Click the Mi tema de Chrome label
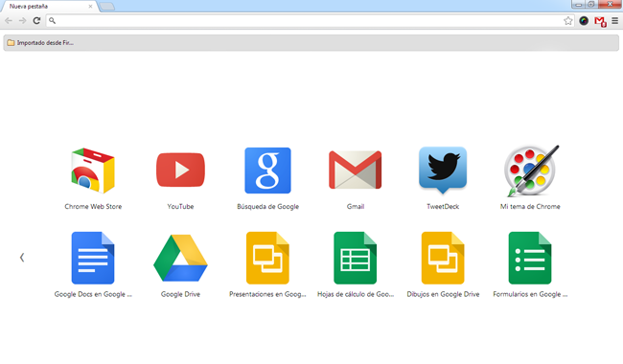 [530, 206]
